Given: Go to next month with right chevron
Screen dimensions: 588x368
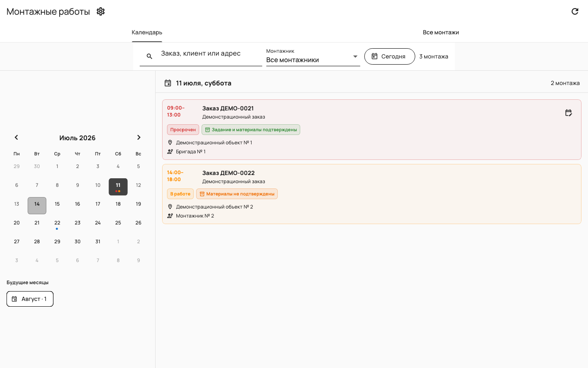Looking at the screenshot, I should (x=139, y=137).
